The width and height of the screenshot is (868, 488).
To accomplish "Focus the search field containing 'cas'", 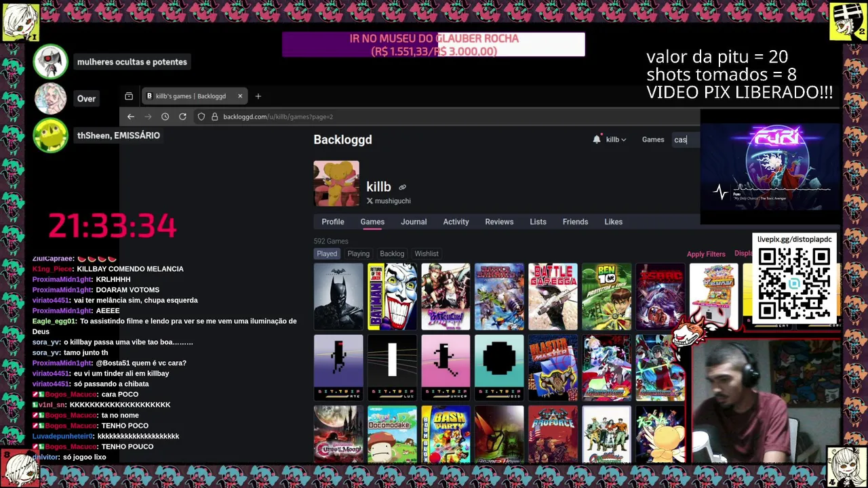I will coord(685,140).
